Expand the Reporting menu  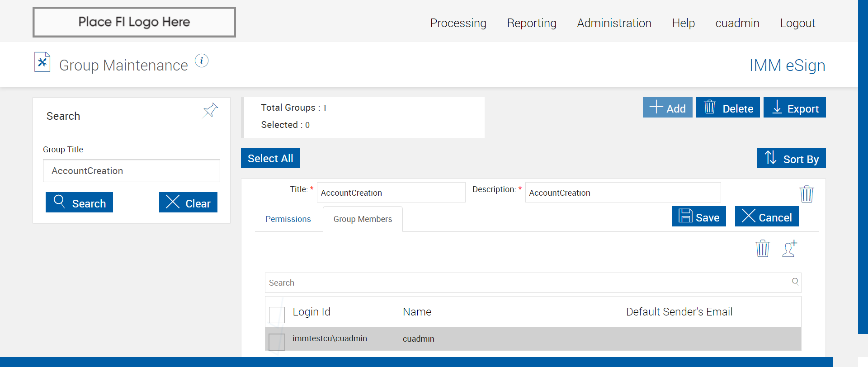(532, 23)
